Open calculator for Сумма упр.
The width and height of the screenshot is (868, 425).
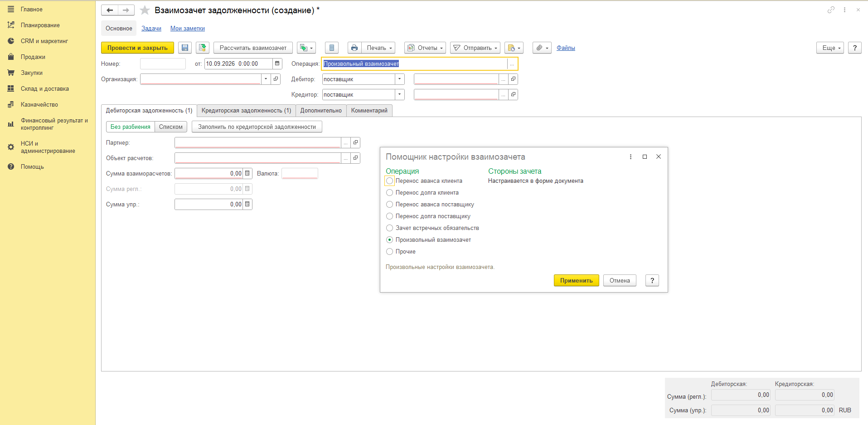[x=247, y=204]
